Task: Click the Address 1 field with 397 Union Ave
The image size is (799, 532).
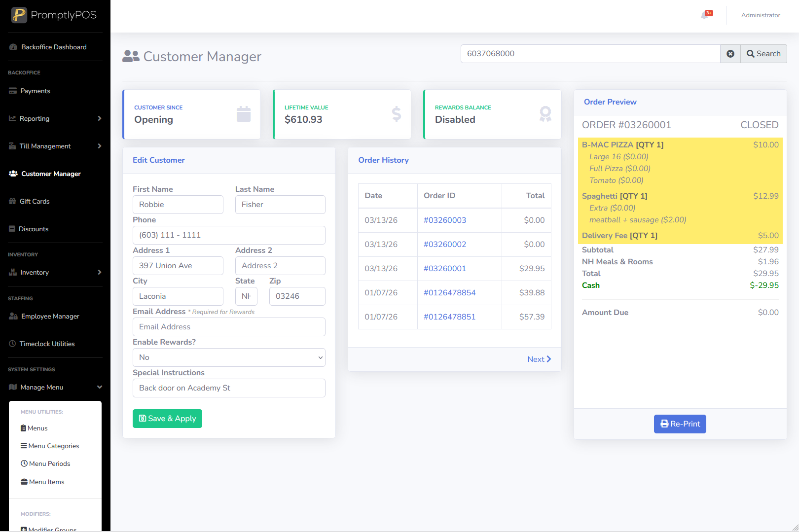Action: click(178, 266)
